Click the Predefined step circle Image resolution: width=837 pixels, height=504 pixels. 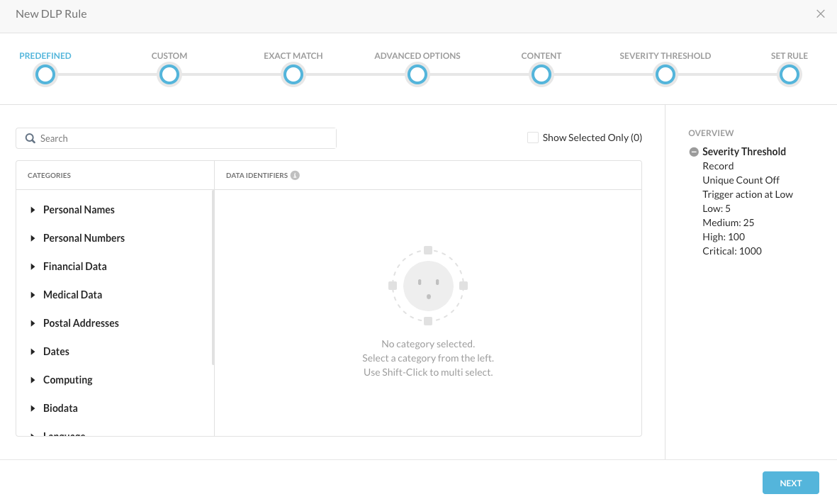click(x=45, y=74)
